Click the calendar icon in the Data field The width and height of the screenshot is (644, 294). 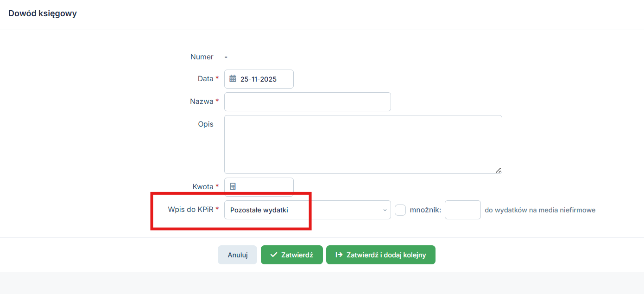coord(233,79)
